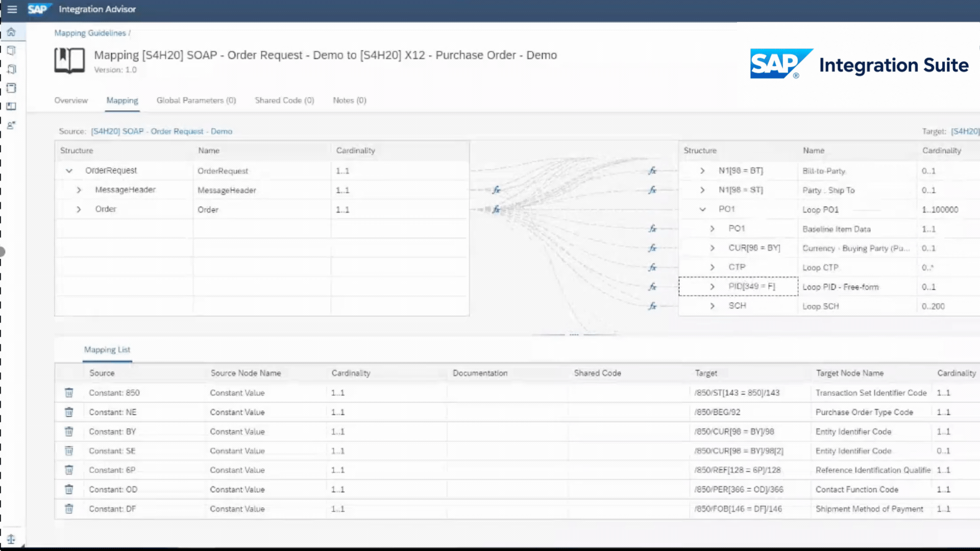Open the legal scale icon in sidebar

[11, 539]
